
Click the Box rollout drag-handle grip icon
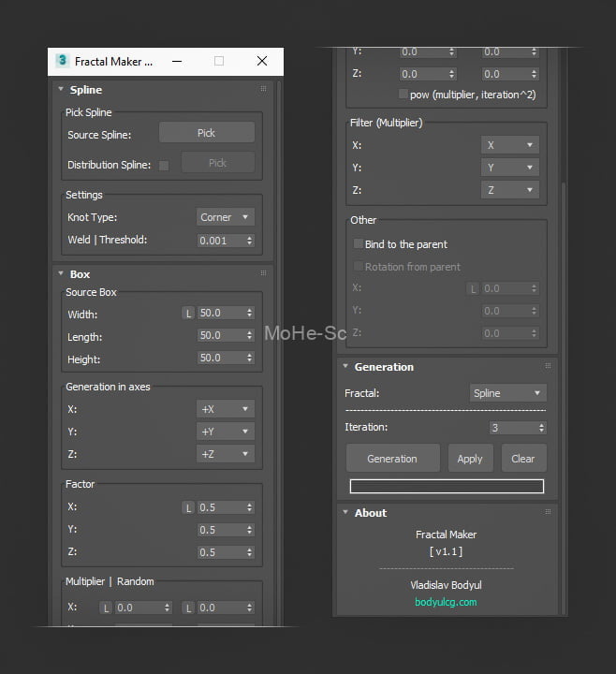(263, 274)
